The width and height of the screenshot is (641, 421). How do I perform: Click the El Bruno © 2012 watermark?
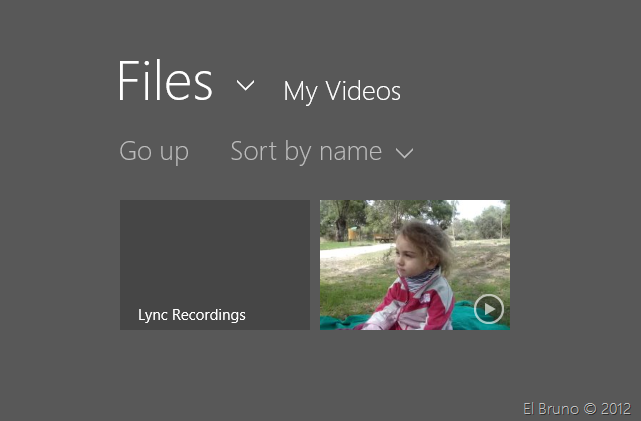pyautogui.click(x=576, y=408)
